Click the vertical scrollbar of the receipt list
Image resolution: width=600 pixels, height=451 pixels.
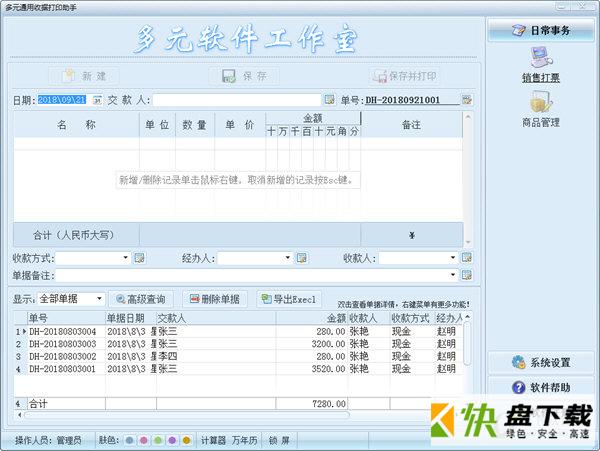click(467, 342)
